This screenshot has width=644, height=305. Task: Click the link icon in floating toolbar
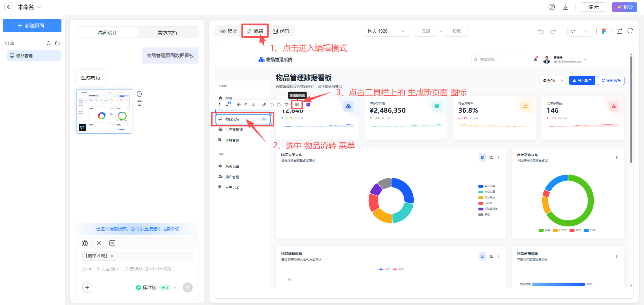coord(264,105)
